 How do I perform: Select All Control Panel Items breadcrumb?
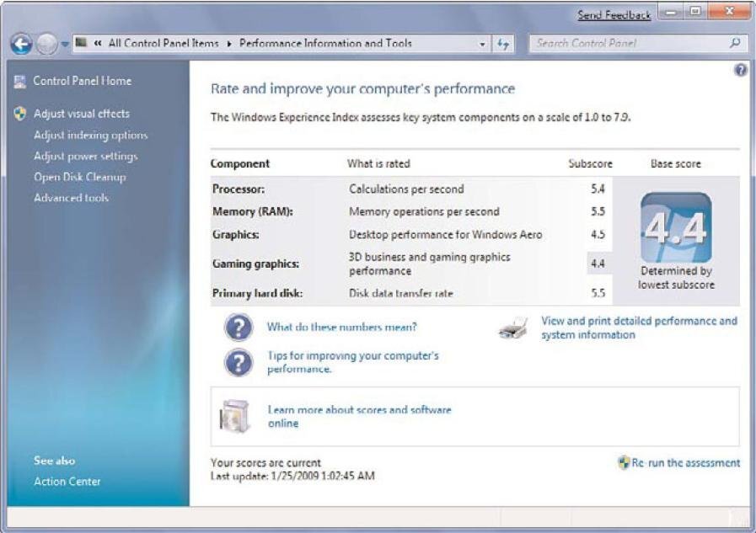[164, 43]
